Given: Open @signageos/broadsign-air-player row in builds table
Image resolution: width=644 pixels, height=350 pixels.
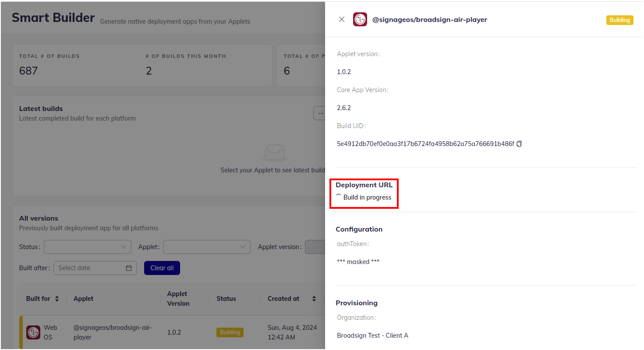Looking at the screenshot, I should (113, 332).
